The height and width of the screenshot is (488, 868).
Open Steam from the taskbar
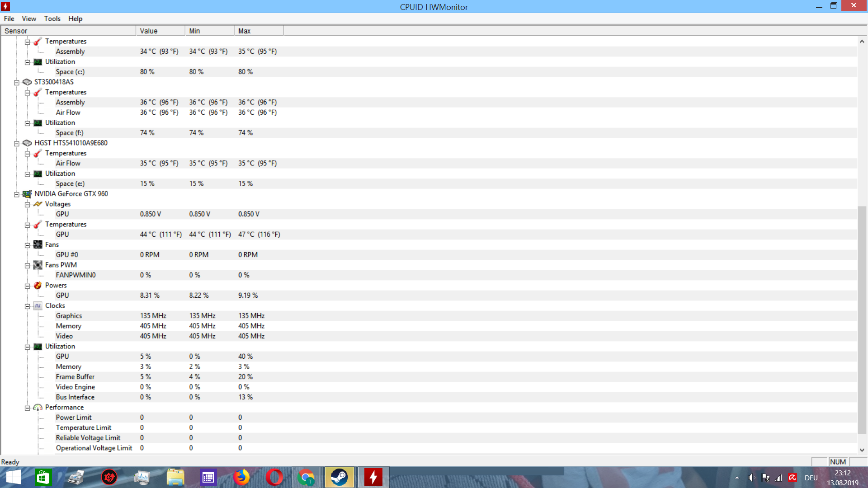pos(339,477)
